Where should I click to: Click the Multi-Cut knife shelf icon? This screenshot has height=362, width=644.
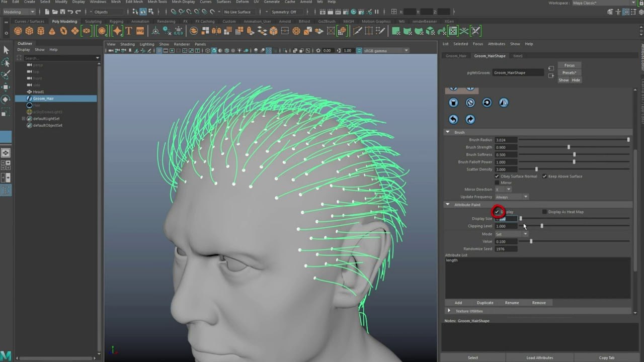[x=357, y=31]
